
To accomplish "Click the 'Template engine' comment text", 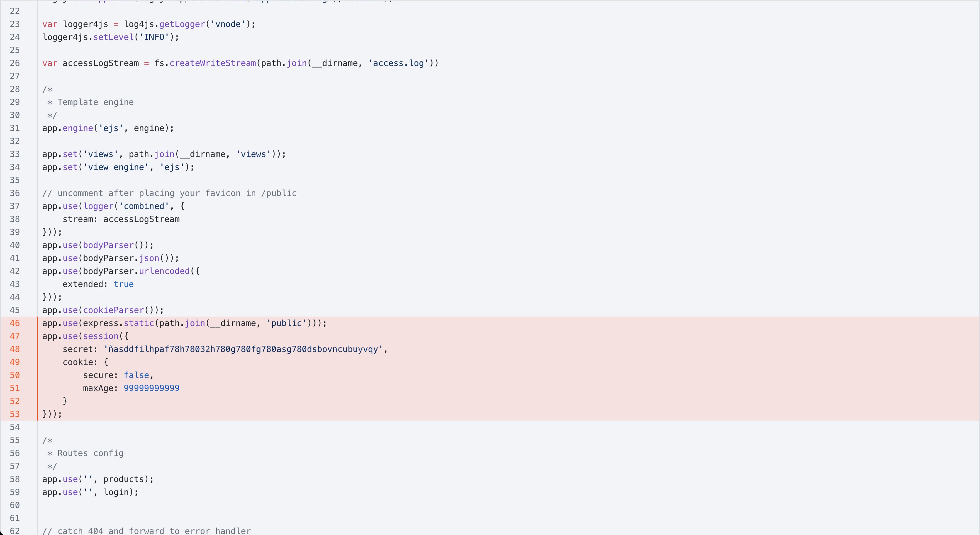I will 96,102.
